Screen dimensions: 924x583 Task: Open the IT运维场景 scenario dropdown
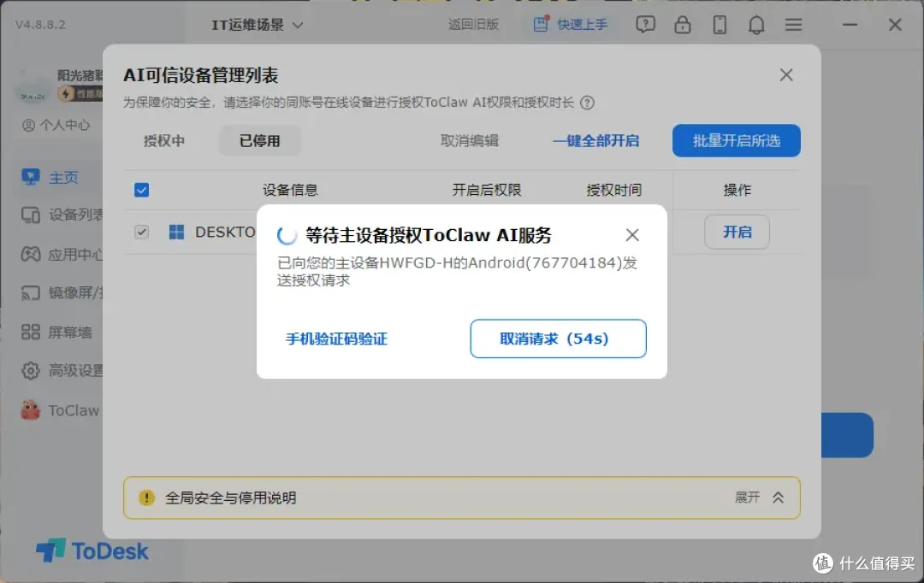point(257,25)
